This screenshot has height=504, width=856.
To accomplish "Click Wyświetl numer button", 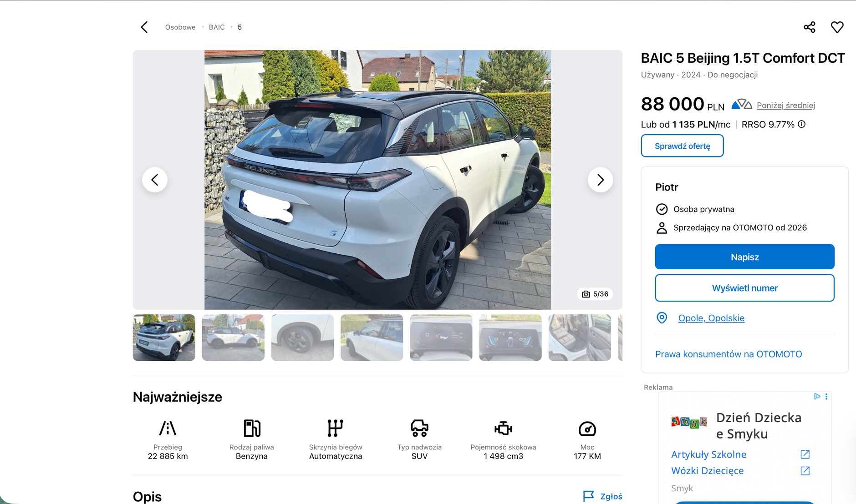I will 744,288.
